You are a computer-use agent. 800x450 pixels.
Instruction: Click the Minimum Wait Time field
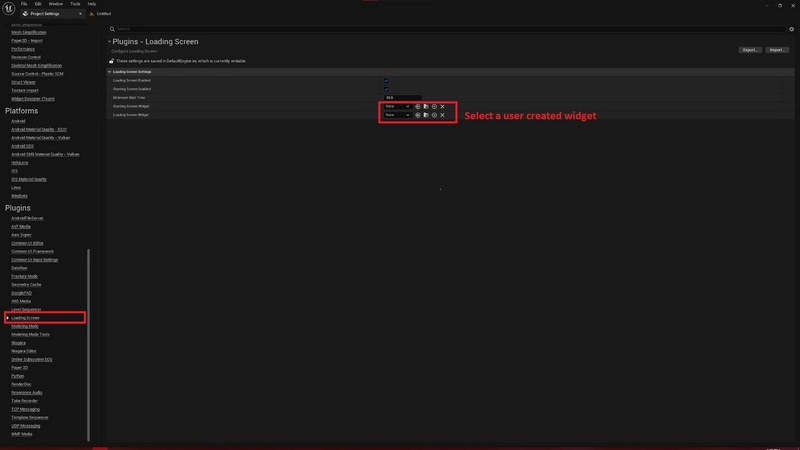point(402,97)
